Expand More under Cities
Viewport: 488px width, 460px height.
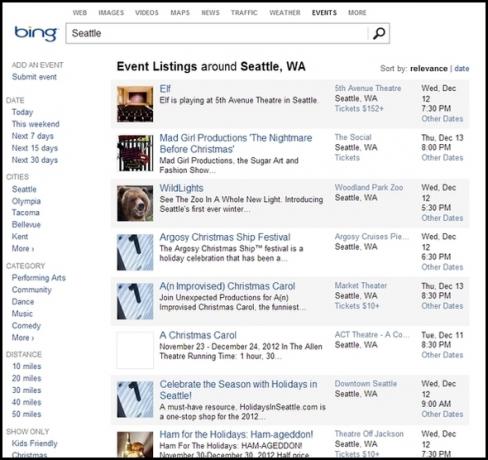click(x=23, y=249)
